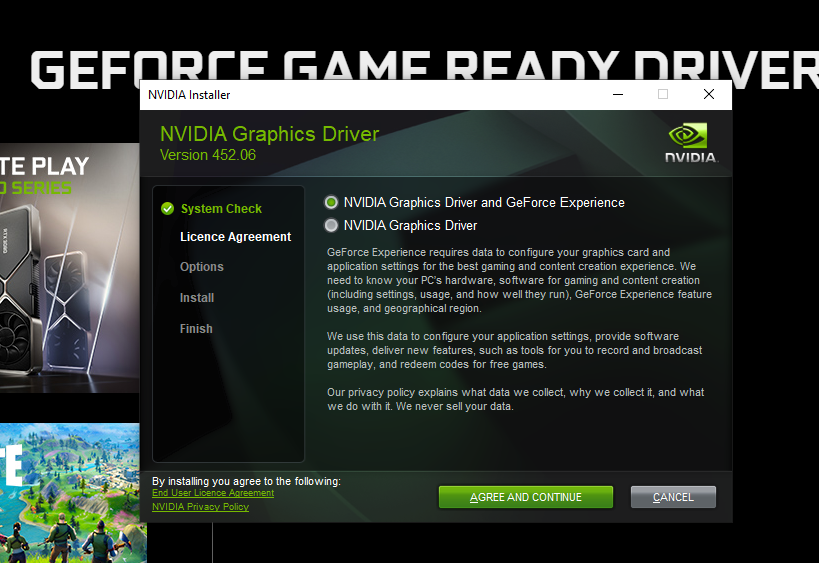Select the Install step in sidebar
819x563 pixels.
coord(197,298)
